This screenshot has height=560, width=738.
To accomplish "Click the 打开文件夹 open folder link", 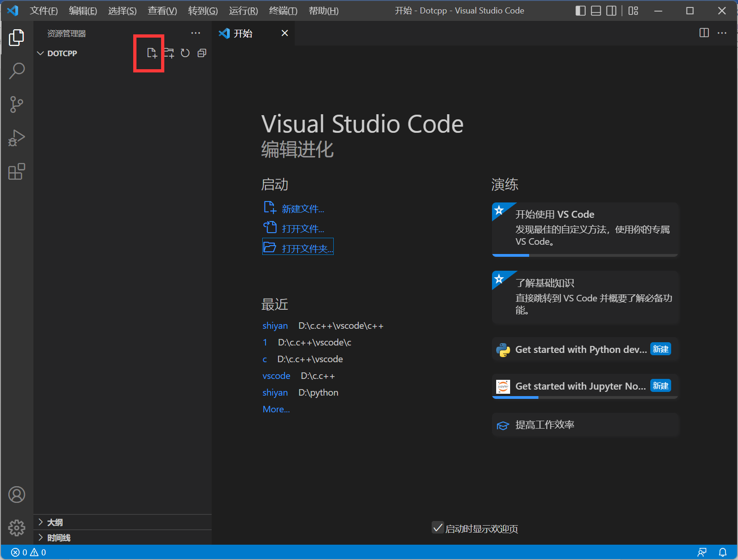I will point(306,248).
